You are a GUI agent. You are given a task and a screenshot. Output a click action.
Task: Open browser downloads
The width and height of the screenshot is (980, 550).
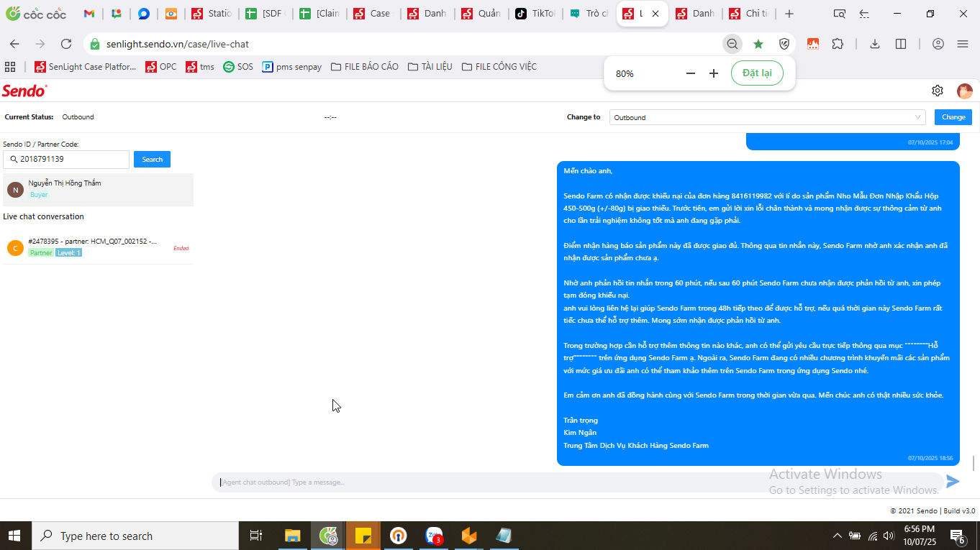tap(875, 44)
